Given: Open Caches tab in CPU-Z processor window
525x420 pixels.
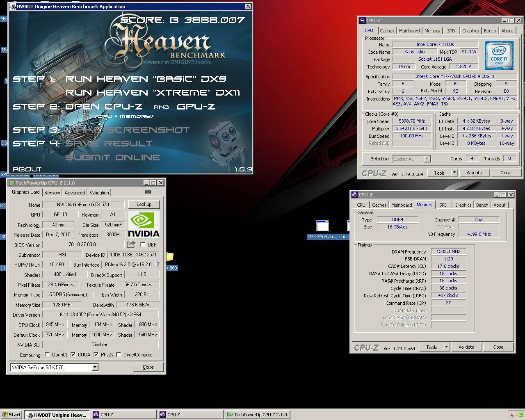Looking at the screenshot, I should [x=387, y=31].
